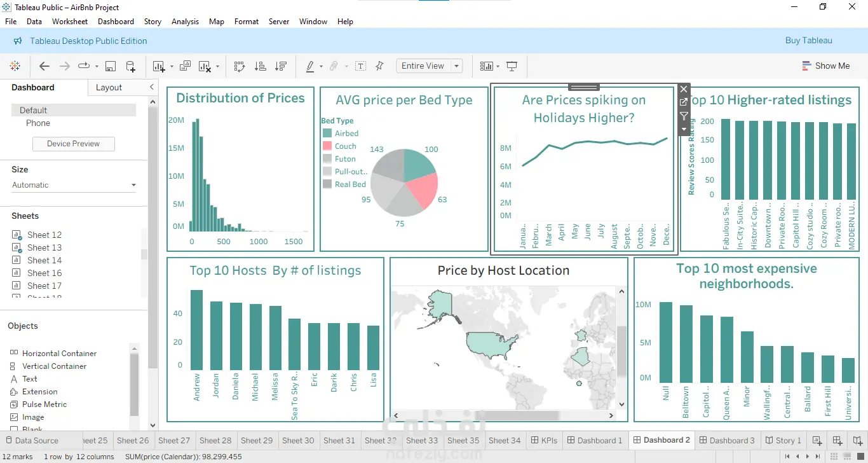Click the Fix axes pin icon
Image resolution: width=868 pixels, height=463 pixels.
(379, 66)
